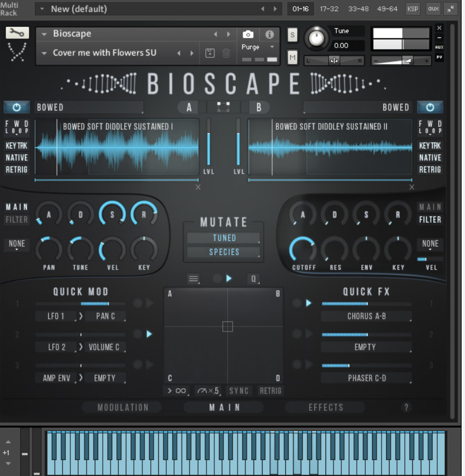
Task: Click the infinity loop mode under the XY pad
Action: coord(177,390)
